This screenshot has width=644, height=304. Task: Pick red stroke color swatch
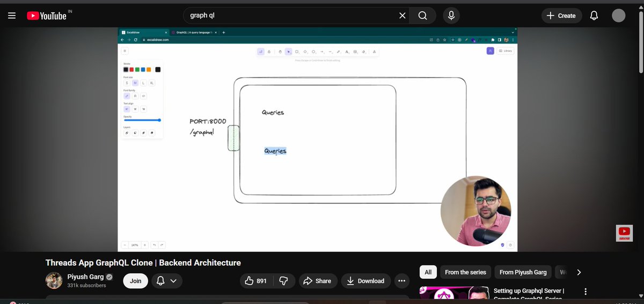pyautogui.click(x=131, y=70)
